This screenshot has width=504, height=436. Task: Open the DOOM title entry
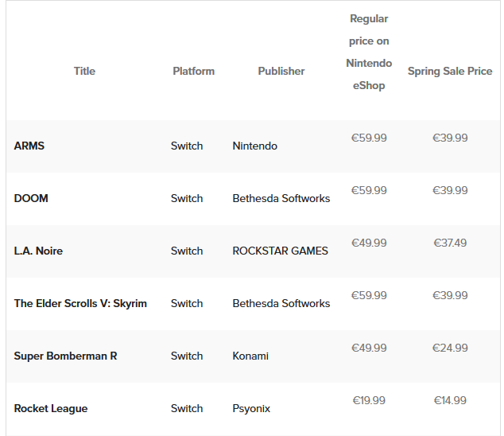coord(31,198)
